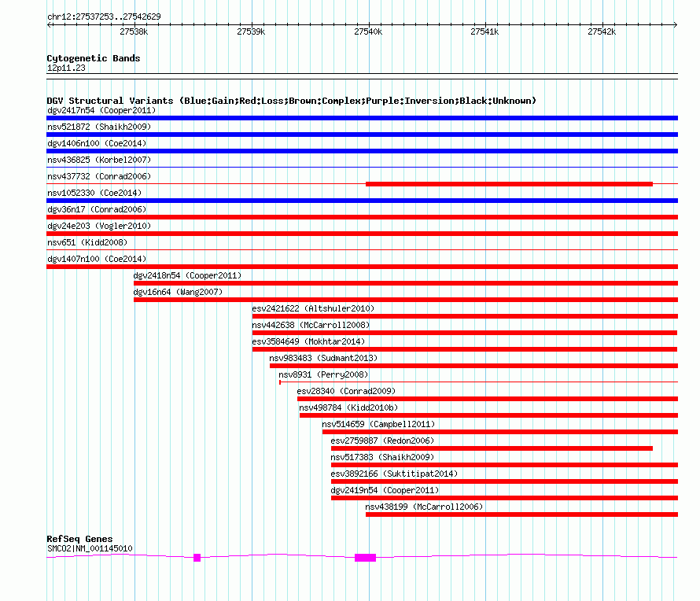Click the red bar under esv2759887 (Redon2006)
This screenshot has height=601, width=700.
pos(492,448)
